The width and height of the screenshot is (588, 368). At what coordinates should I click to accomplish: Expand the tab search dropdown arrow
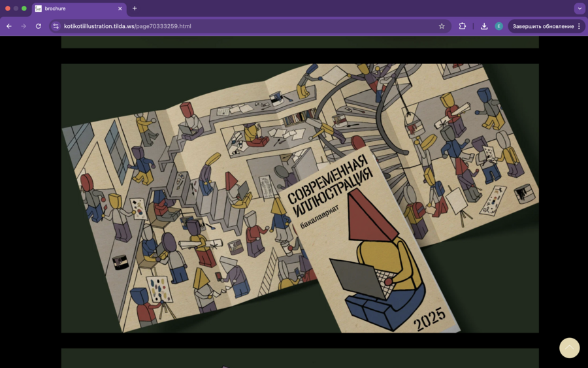pyautogui.click(x=580, y=8)
